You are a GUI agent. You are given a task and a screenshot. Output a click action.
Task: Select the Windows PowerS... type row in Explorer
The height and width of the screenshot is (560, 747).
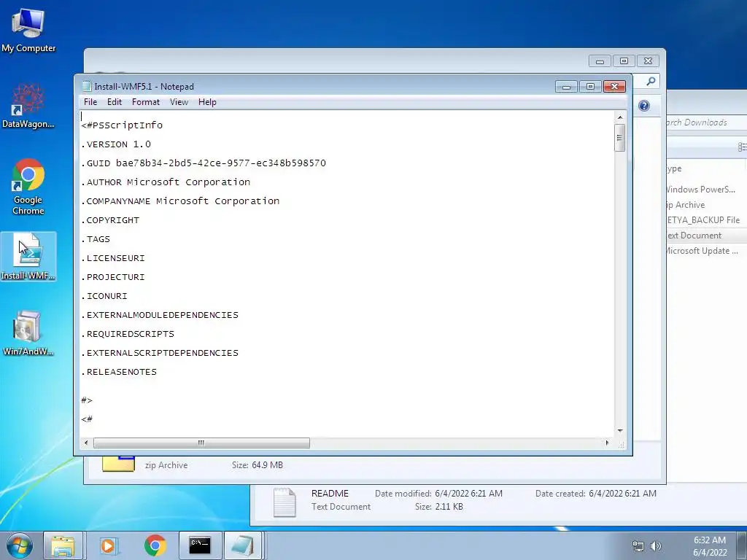click(706, 190)
